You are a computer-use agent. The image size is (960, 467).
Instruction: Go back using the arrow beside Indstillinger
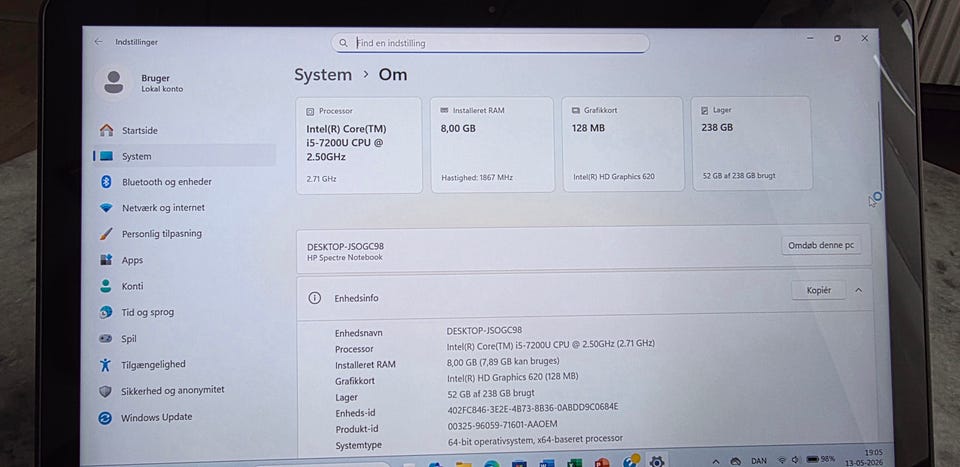tap(99, 42)
